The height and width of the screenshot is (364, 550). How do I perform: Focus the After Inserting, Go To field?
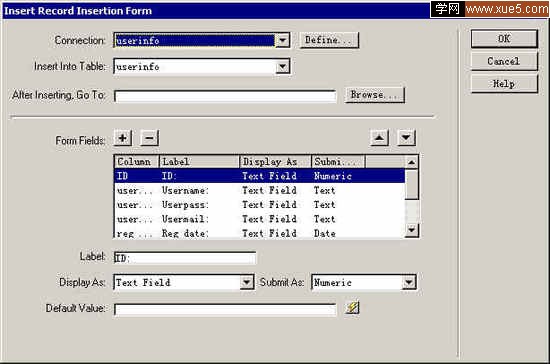click(x=225, y=96)
